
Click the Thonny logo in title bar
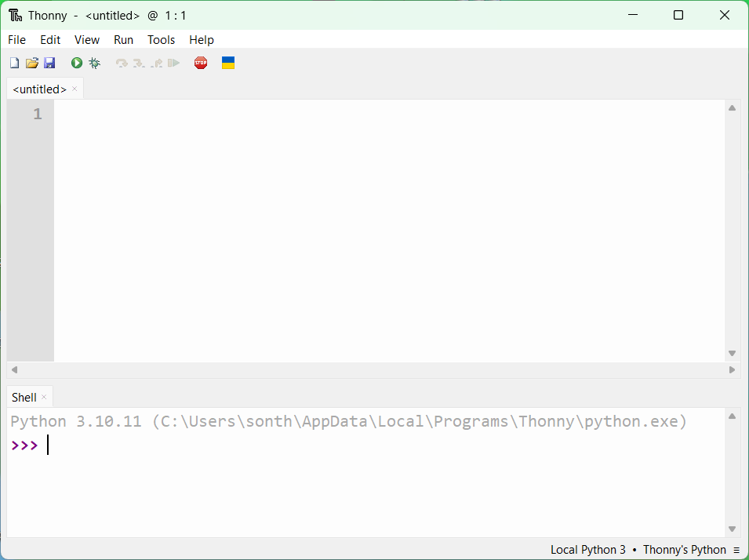(x=15, y=15)
